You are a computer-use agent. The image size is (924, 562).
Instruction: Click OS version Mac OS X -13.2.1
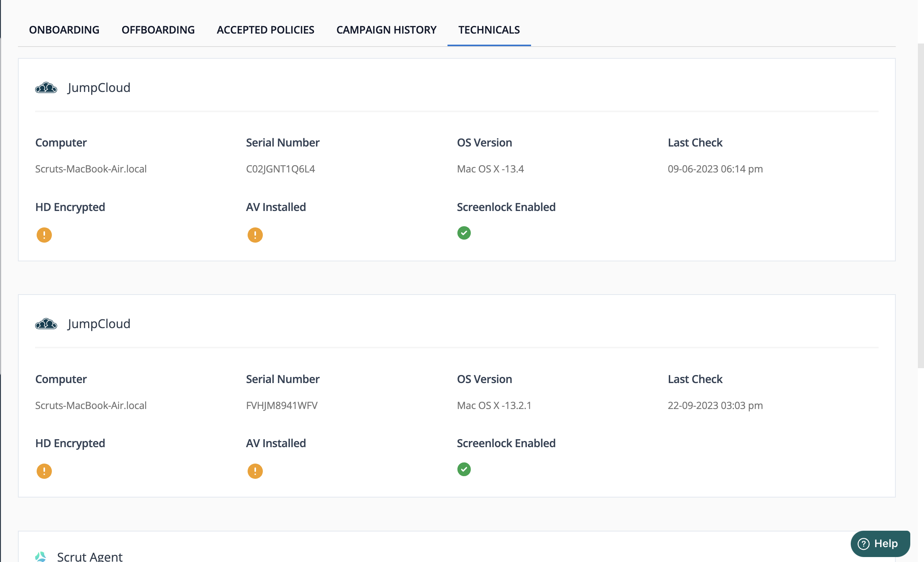pyautogui.click(x=494, y=405)
